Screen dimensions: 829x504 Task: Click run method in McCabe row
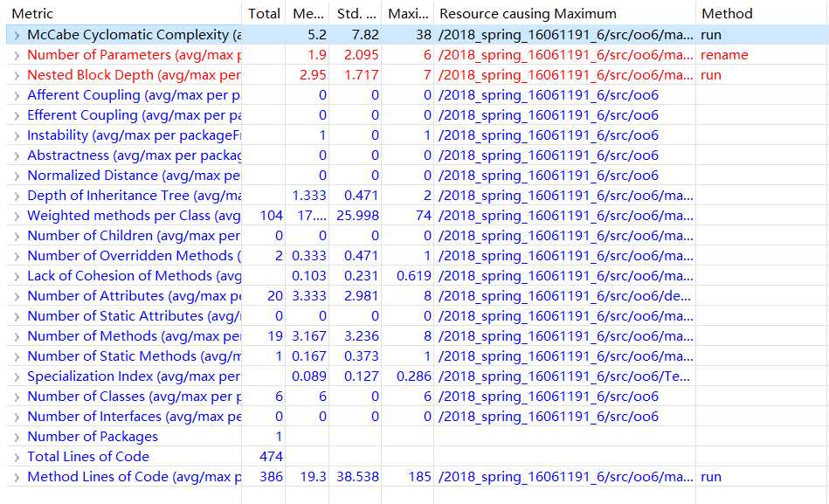[x=711, y=35]
